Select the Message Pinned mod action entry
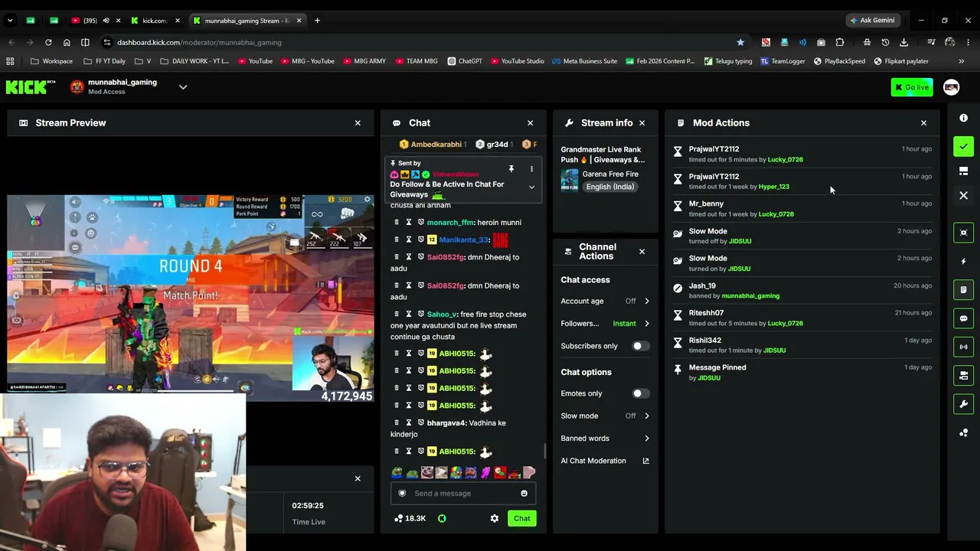Image resolution: width=980 pixels, height=551 pixels. (x=802, y=372)
